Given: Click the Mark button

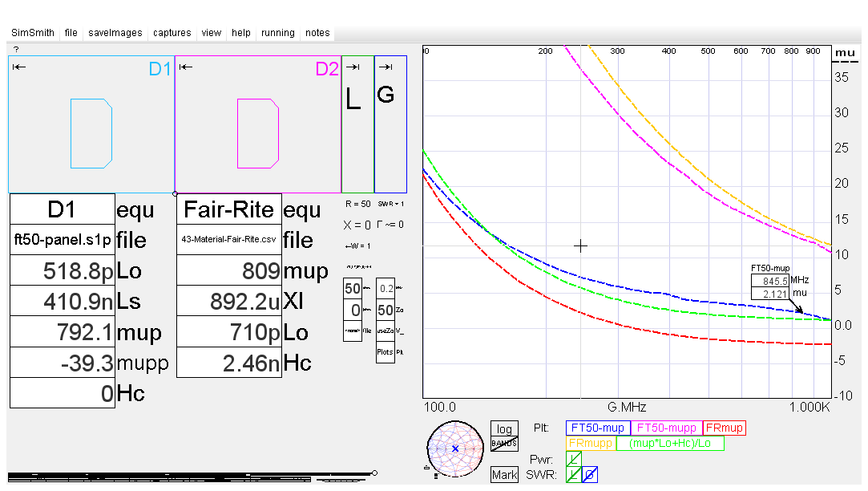Looking at the screenshot, I should pyautogui.click(x=504, y=475).
